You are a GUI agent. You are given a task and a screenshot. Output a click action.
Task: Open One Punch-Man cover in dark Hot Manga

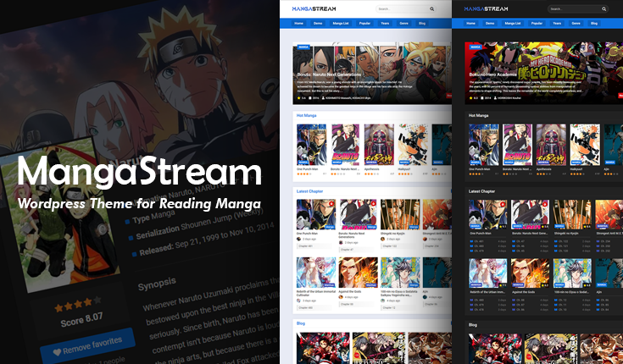[483, 145]
